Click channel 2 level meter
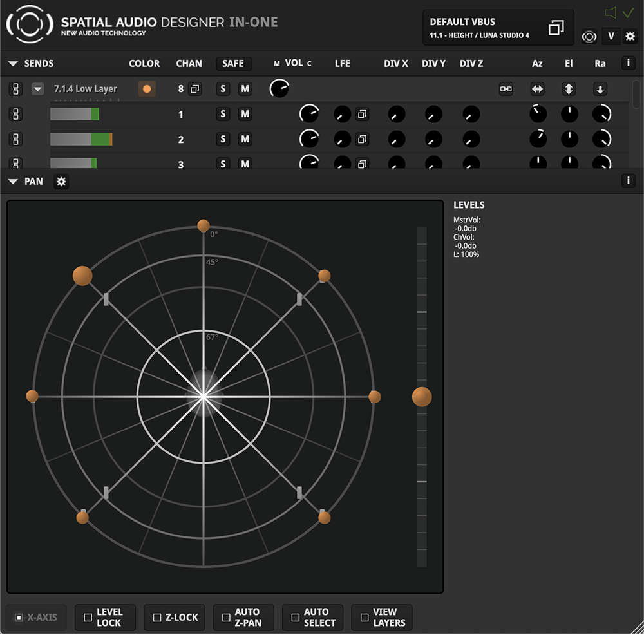This screenshot has height=644, width=644. pyautogui.click(x=81, y=139)
